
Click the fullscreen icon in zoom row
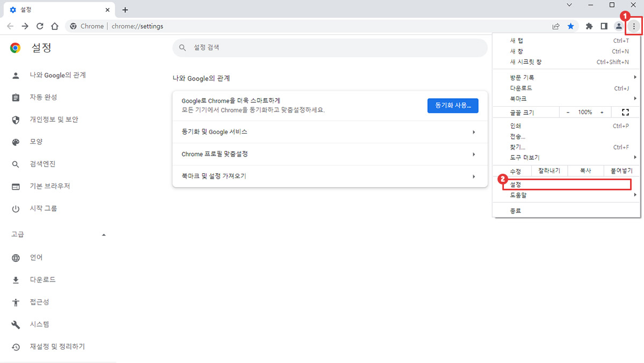[625, 112]
